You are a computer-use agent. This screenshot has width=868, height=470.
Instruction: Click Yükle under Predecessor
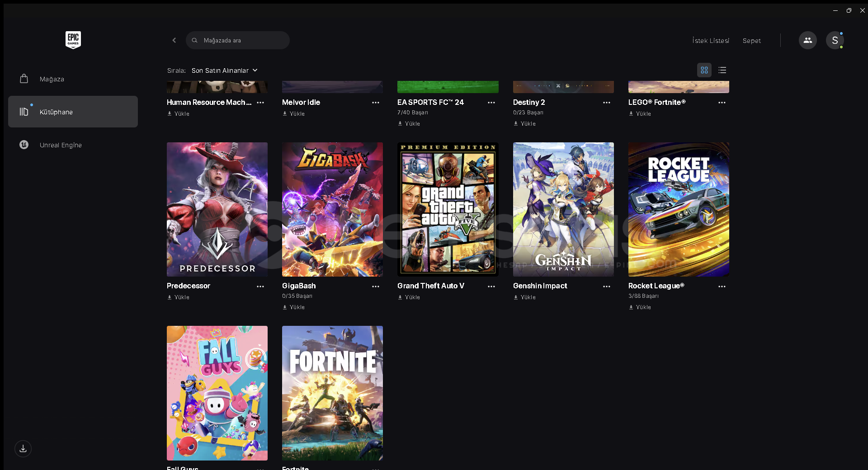[x=178, y=297]
